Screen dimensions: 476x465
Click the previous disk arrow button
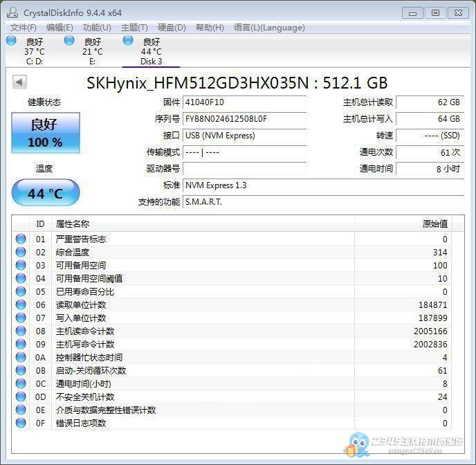pos(20,82)
